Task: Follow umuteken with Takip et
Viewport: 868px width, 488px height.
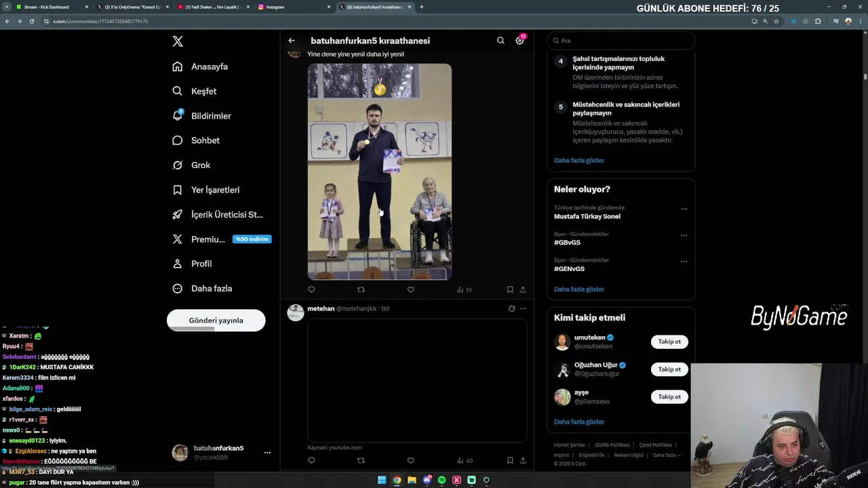Action: point(669,342)
